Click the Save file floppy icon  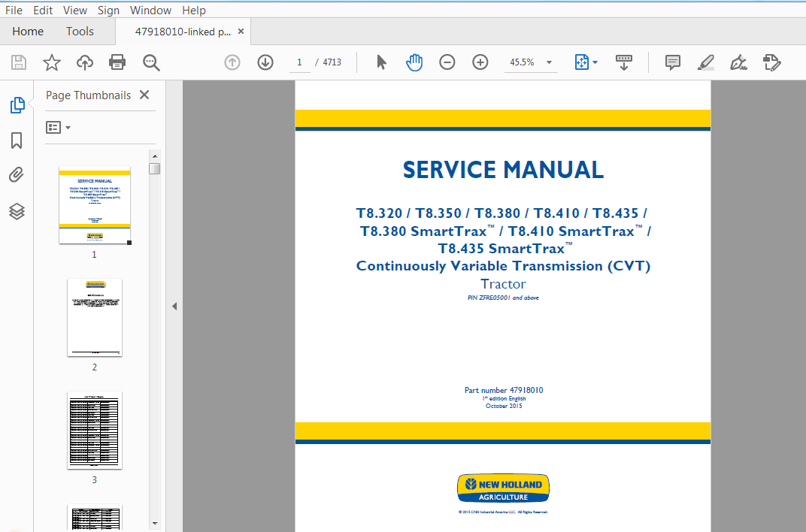pos(19,62)
